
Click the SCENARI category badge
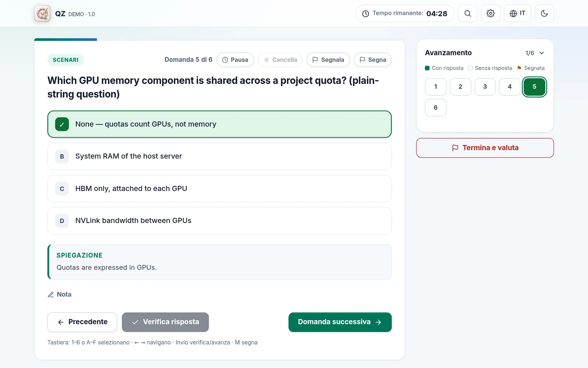pyautogui.click(x=66, y=60)
